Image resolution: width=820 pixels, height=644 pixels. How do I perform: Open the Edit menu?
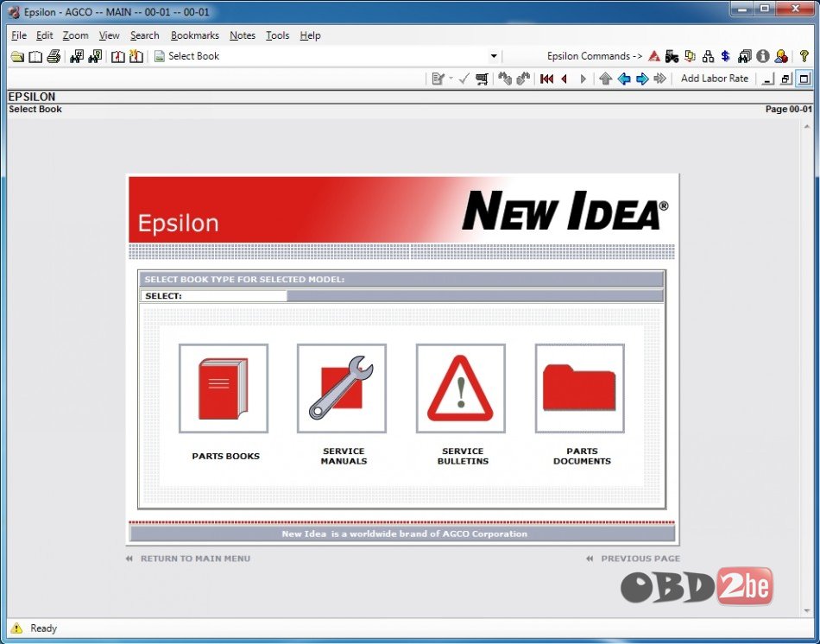pyautogui.click(x=44, y=35)
